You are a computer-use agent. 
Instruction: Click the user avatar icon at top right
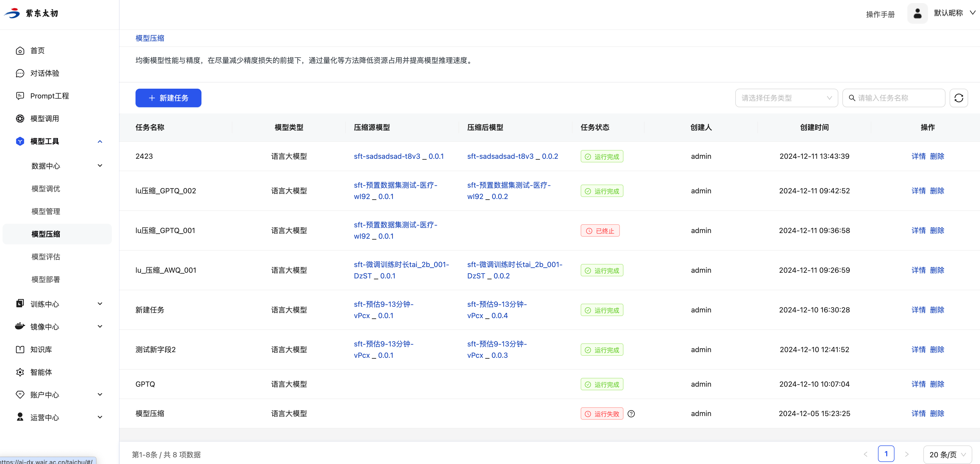click(x=917, y=13)
